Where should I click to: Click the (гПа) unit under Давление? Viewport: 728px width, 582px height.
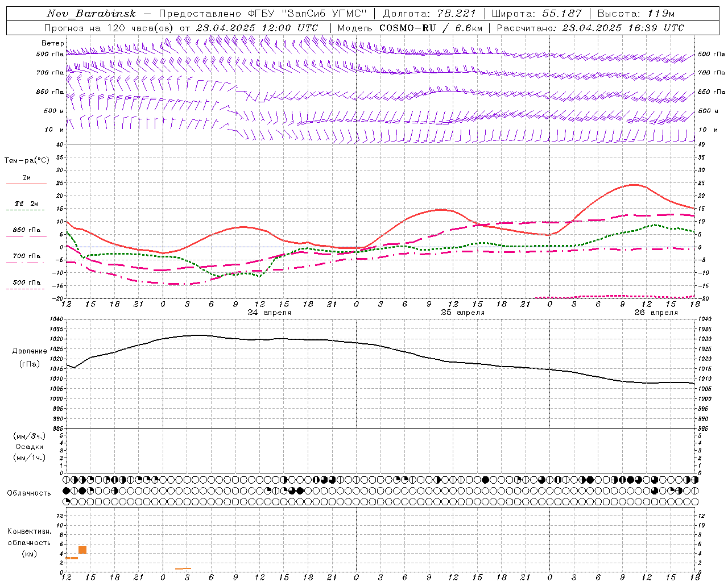[x=30, y=364]
